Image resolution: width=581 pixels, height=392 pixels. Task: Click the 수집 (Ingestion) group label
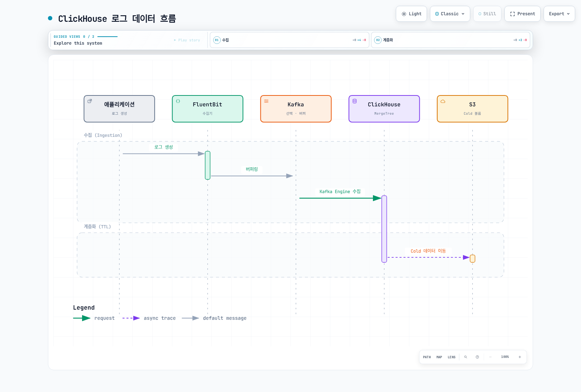(x=103, y=135)
